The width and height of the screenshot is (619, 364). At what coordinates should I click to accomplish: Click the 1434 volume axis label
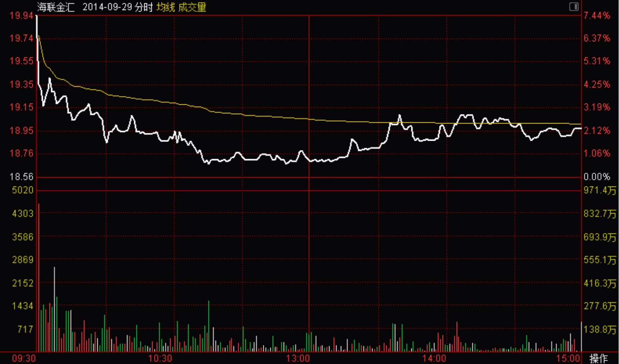(x=23, y=306)
